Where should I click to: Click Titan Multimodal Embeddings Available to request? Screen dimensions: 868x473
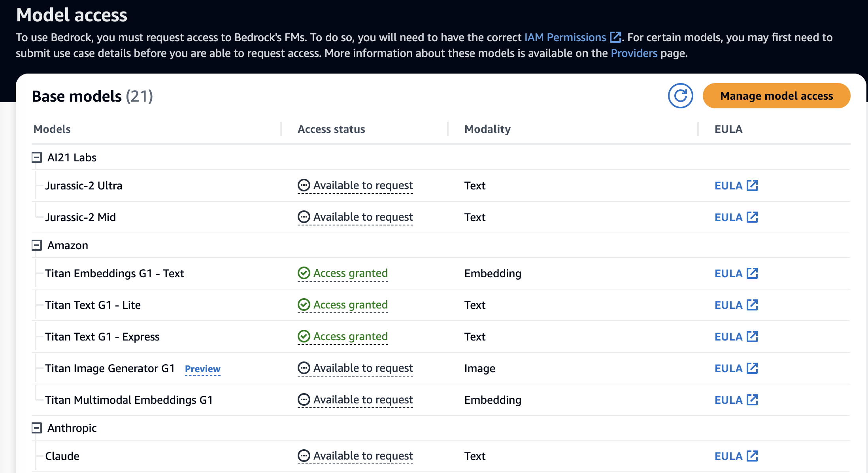click(355, 400)
